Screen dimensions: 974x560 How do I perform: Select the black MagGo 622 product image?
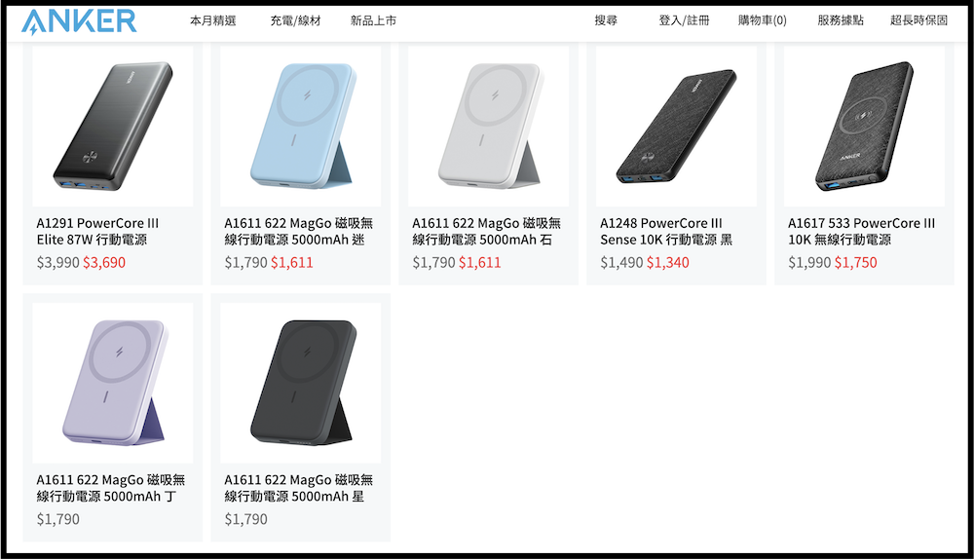tap(300, 383)
